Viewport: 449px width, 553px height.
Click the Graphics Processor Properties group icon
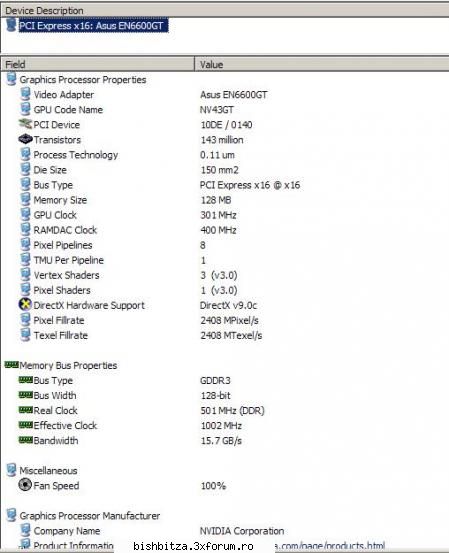coord(11,79)
